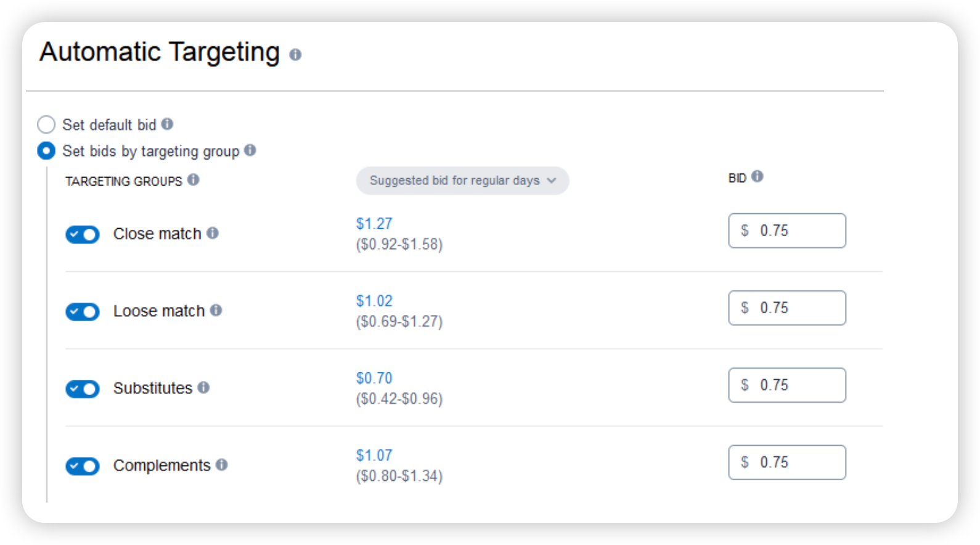Apply the $1.02 suggested bid for Loose match
Image resolution: width=980 pixels, height=545 pixels.
[x=374, y=301]
